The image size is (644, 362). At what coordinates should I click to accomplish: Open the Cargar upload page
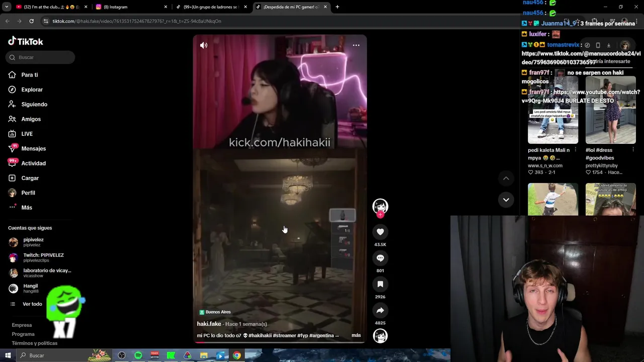pyautogui.click(x=30, y=178)
